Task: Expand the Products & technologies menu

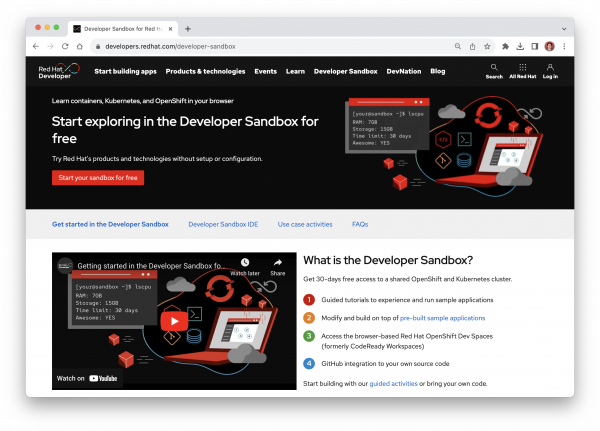Action: (x=205, y=72)
